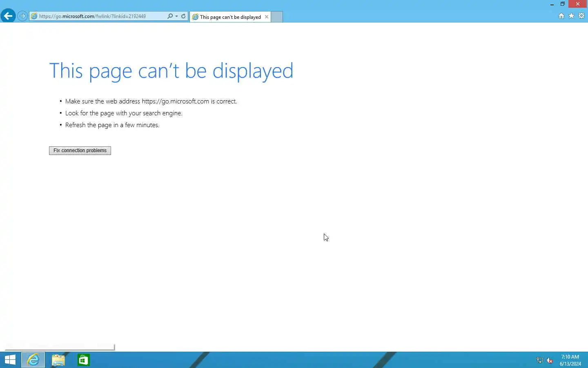Click the 'This page can't be displayed' heading

171,71
